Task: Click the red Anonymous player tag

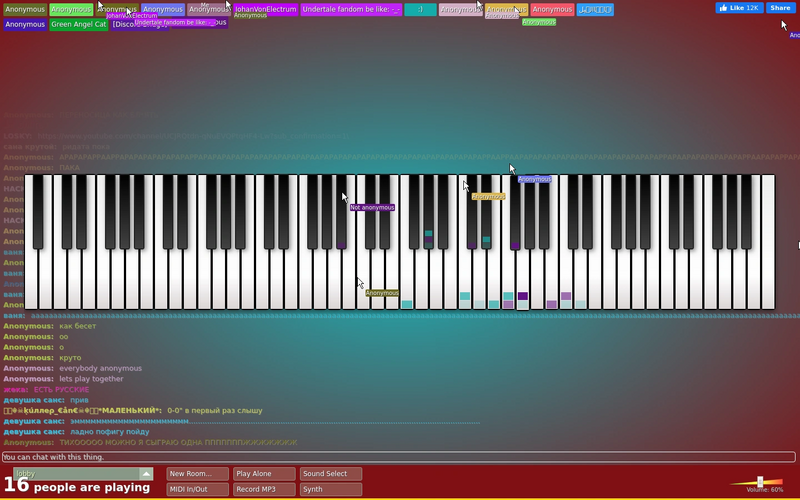Action: coord(552,9)
